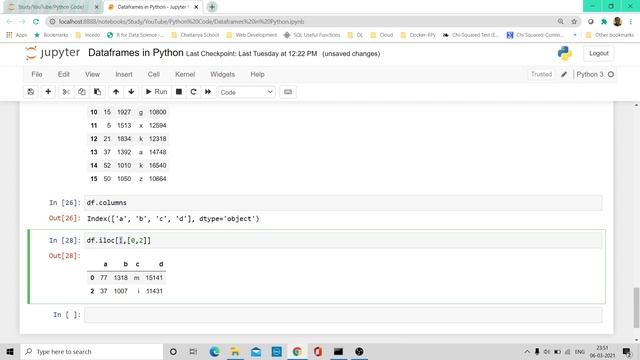The image size is (640, 360).
Task: Click into the df.iloc code cell
Action: [x=343, y=240]
